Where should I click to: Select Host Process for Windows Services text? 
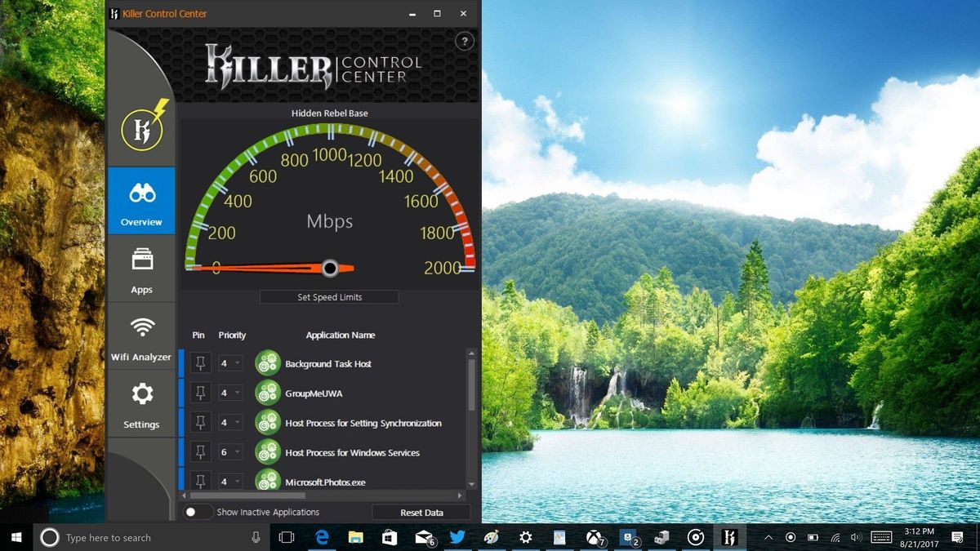pos(352,453)
